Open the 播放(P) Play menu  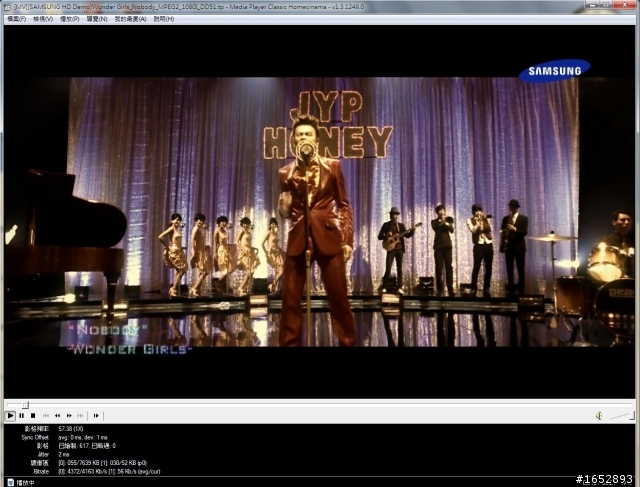[x=70, y=19]
